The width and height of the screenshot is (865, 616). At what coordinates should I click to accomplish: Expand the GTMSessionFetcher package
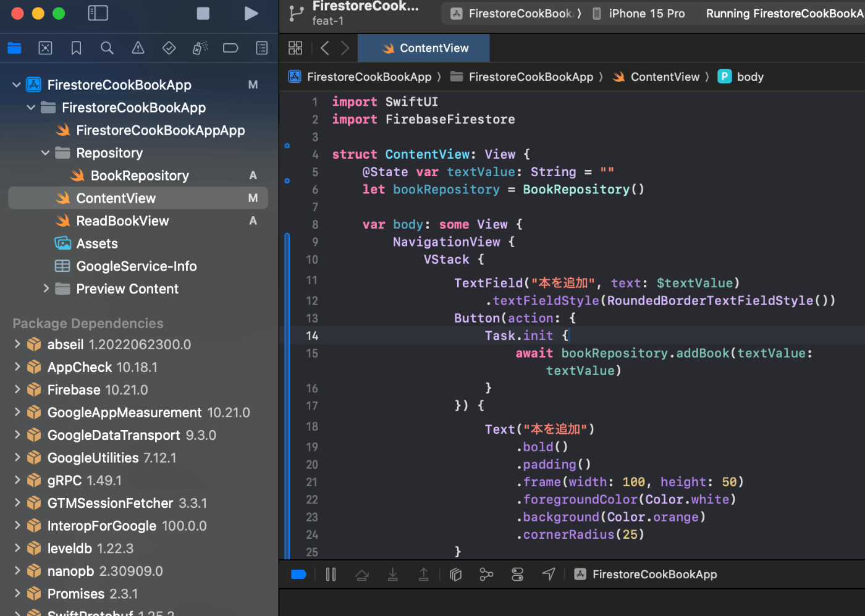[17, 503]
